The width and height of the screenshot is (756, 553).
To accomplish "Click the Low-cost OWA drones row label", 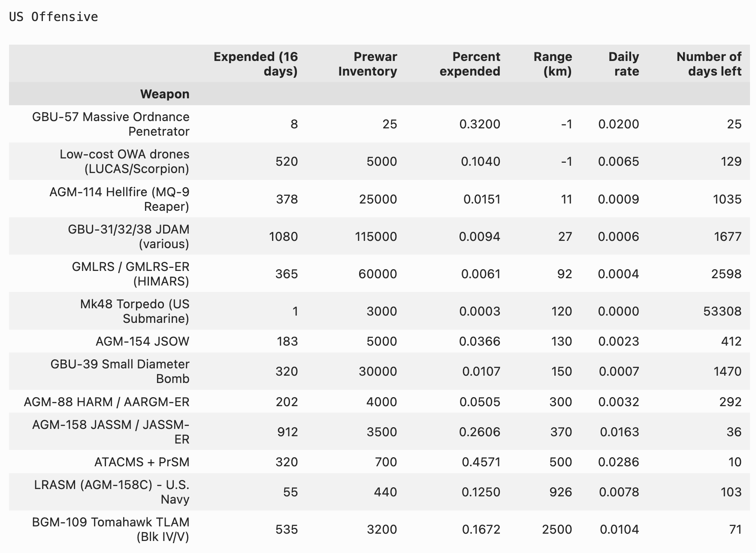I will point(124,161).
